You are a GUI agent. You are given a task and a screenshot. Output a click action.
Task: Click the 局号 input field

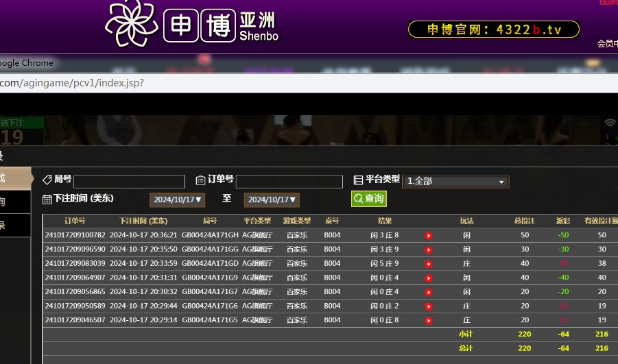point(129,182)
